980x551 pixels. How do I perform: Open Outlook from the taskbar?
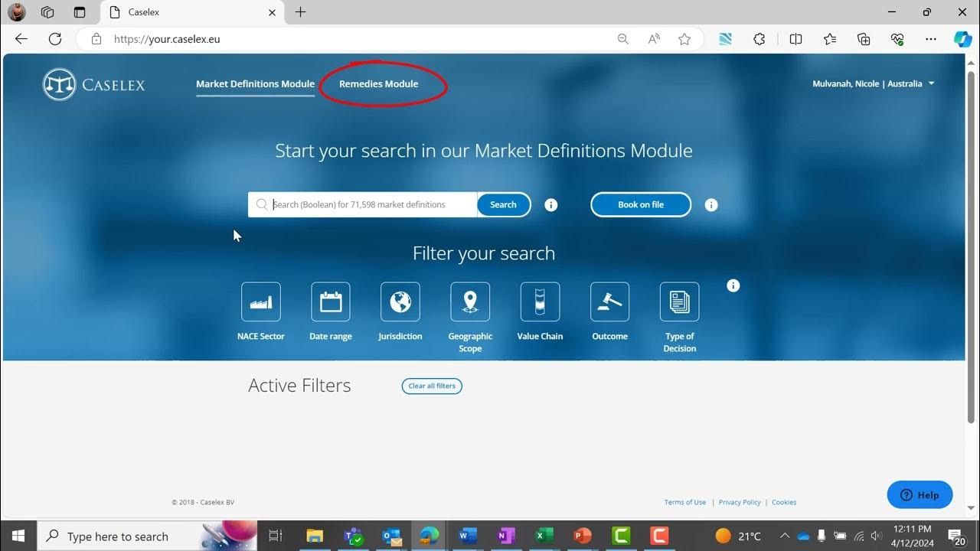[391, 536]
